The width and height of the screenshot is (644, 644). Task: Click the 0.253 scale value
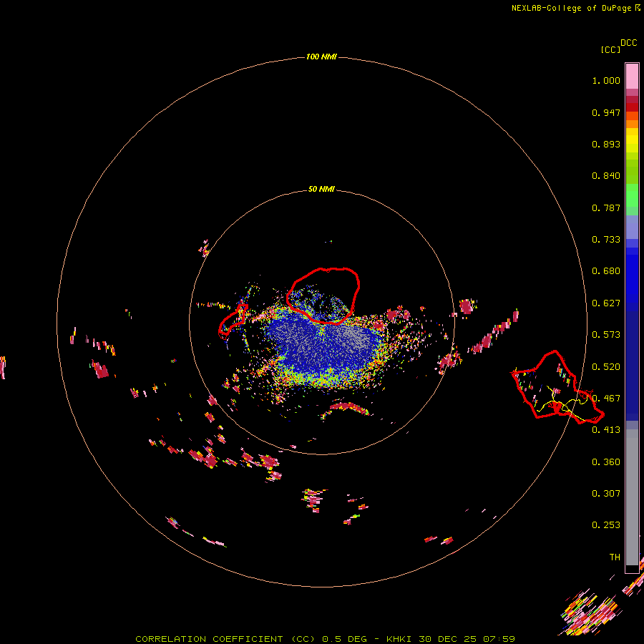tap(606, 525)
